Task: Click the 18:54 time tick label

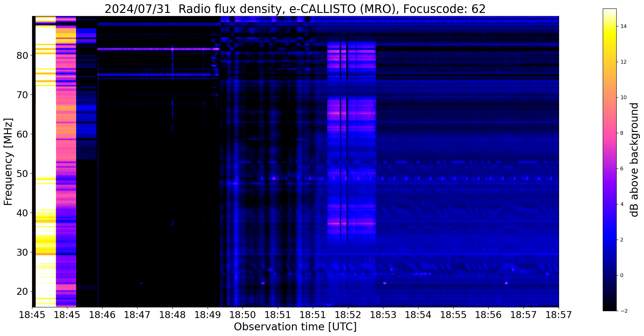Action: pos(418,315)
